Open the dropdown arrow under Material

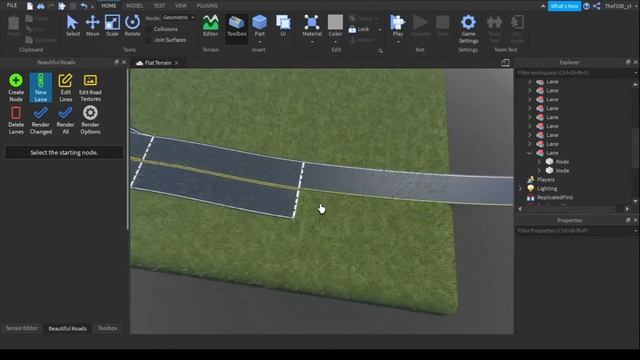click(x=312, y=42)
